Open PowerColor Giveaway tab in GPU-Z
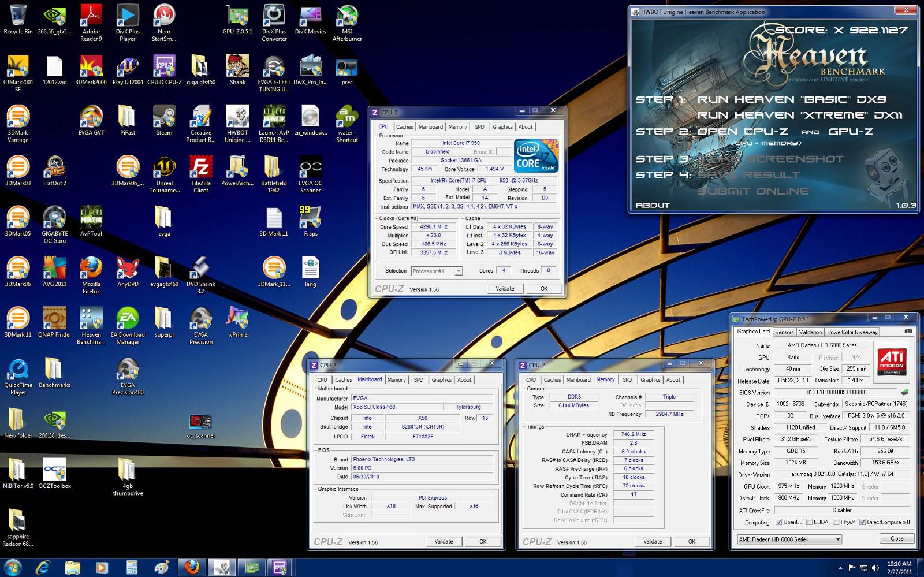Viewport: 924px width, 577px height. (852, 332)
